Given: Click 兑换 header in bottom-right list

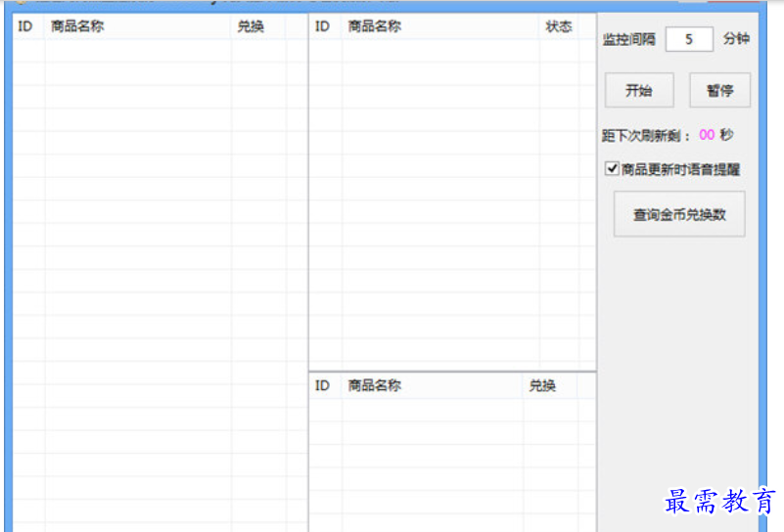Looking at the screenshot, I should [550, 385].
